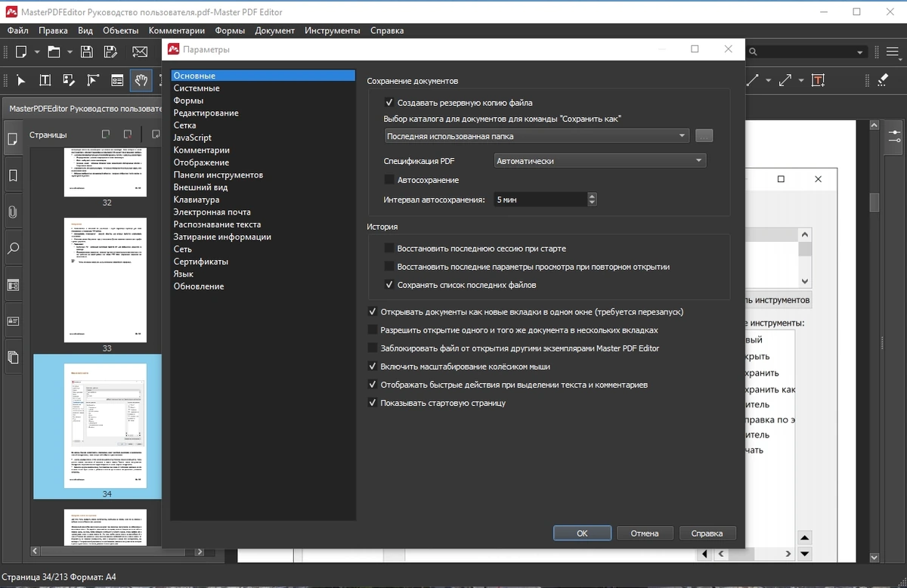Click the Справка button in dialog
Image resolution: width=907 pixels, height=588 pixels.
(x=707, y=533)
